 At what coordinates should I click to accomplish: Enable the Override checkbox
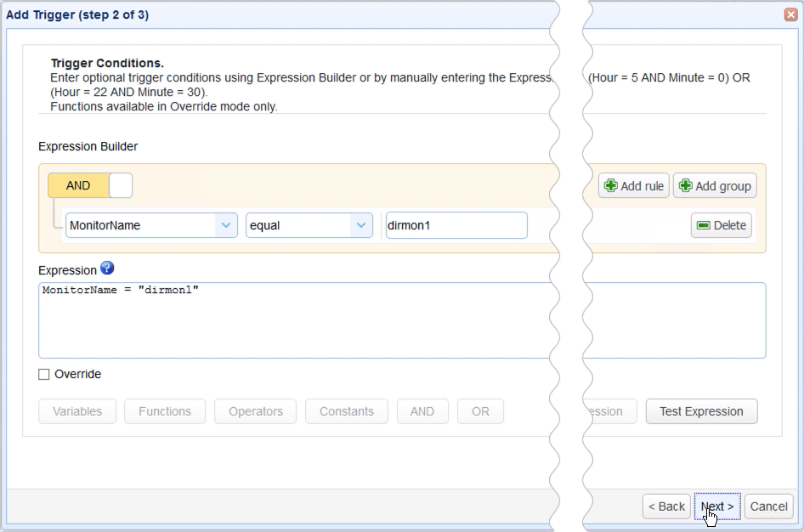coord(42,374)
